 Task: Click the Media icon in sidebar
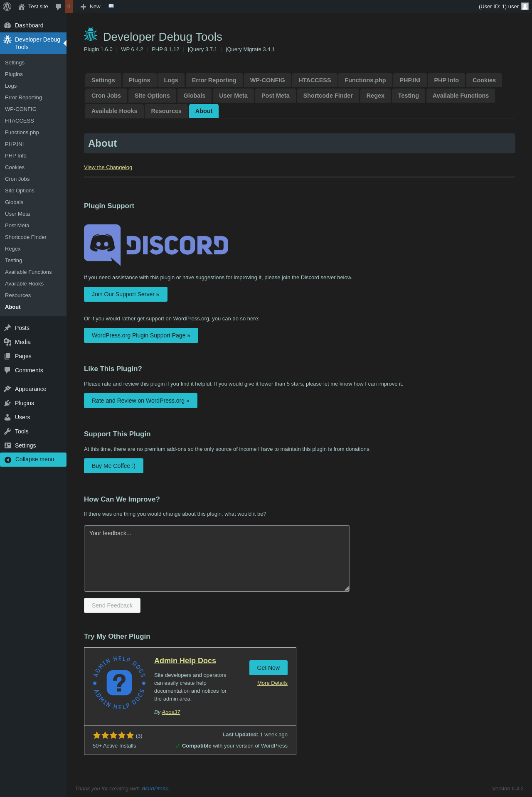[7, 342]
